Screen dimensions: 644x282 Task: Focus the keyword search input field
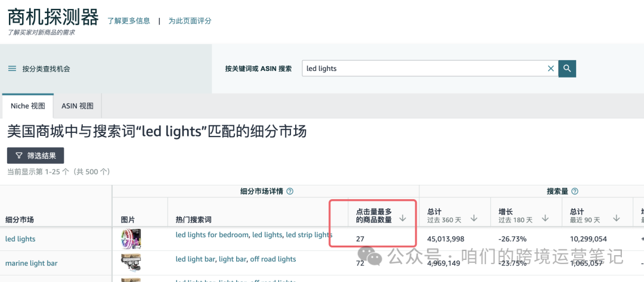pos(424,69)
